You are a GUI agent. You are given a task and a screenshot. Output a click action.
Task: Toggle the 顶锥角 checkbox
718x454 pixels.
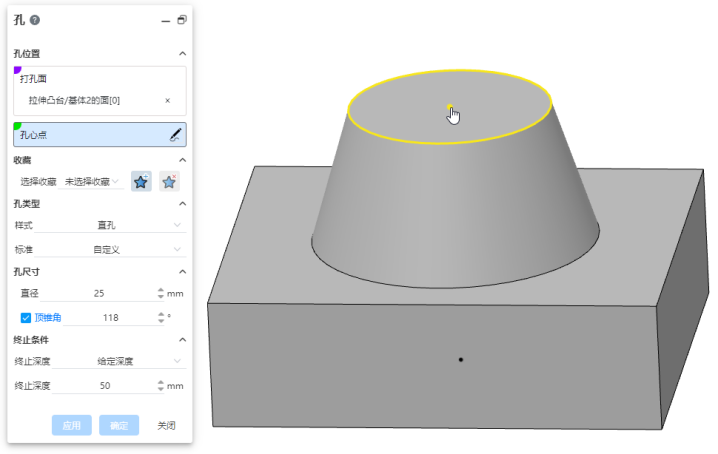click(x=26, y=317)
